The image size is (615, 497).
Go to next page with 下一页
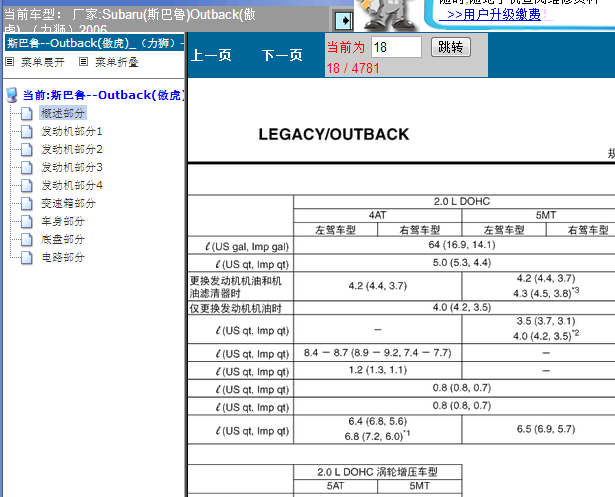pos(282,55)
